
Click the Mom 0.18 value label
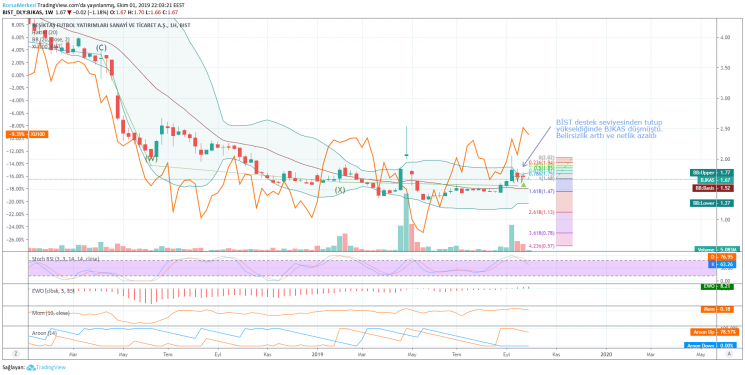717,309
